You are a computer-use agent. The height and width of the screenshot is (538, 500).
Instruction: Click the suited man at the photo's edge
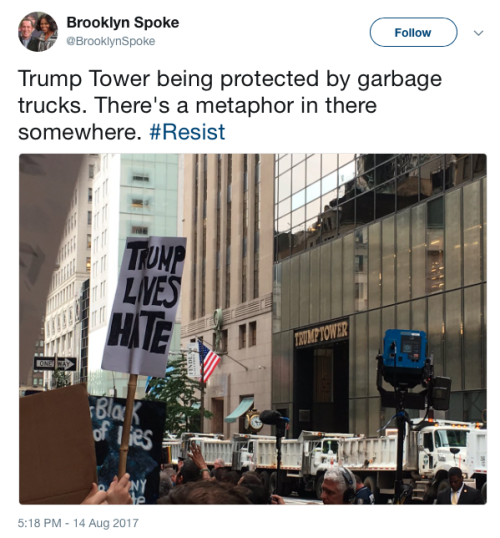(458, 488)
